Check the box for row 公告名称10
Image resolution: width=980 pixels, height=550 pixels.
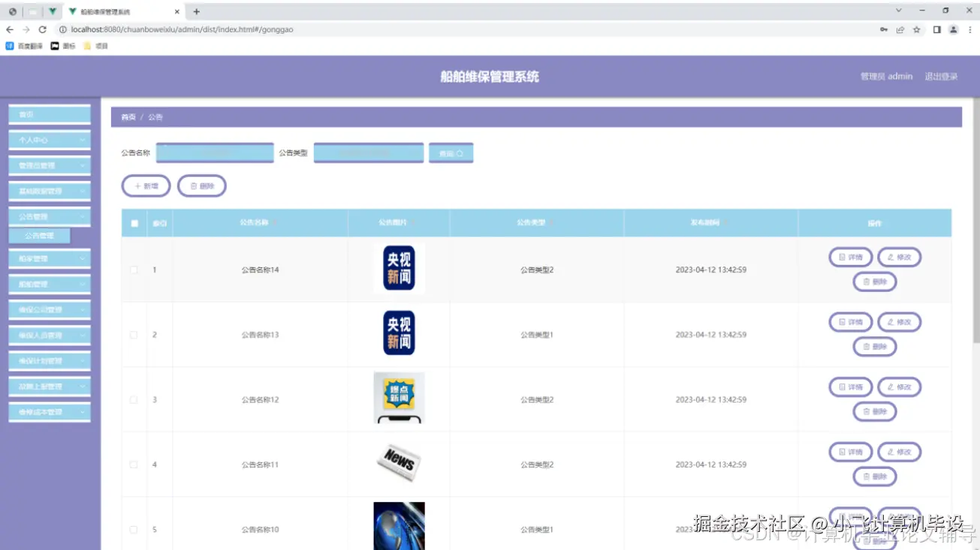[x=134, y=530]
